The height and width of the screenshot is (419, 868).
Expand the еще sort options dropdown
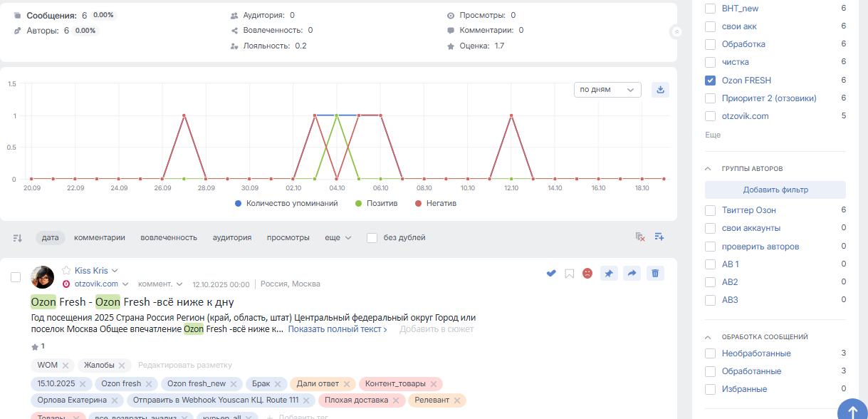tap(338, 237)
